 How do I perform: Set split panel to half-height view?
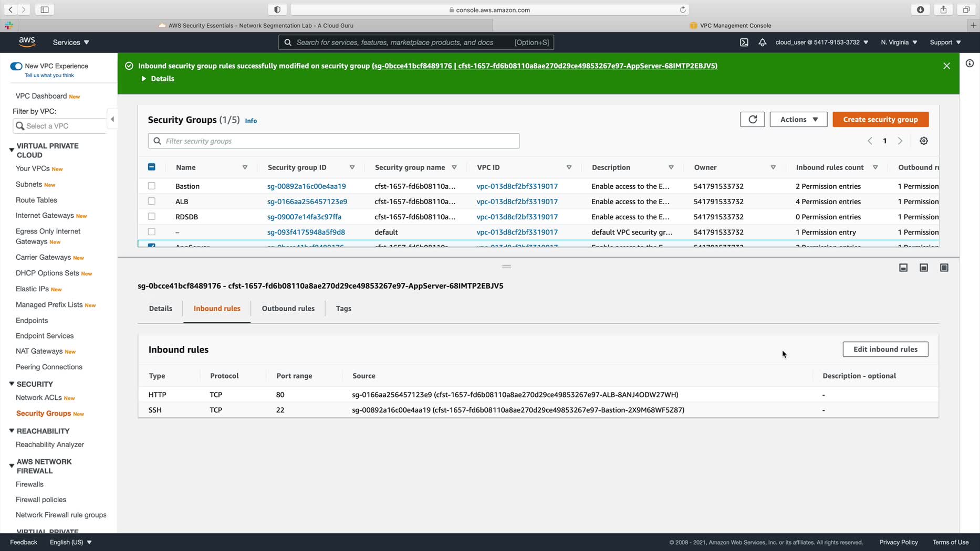coord(924,268)
